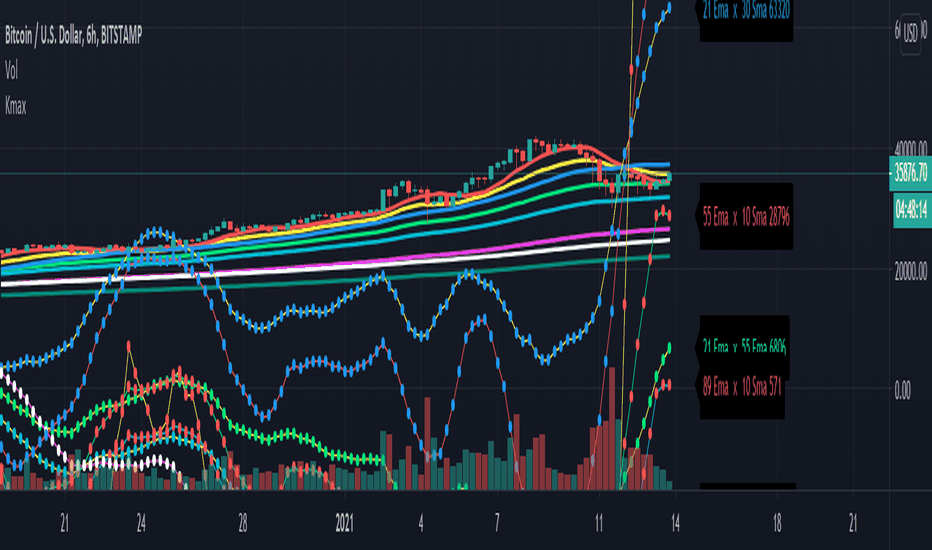Click the 2021 date on time axis
This screenshot has height=550, width=932.
[x=344, y=523]
